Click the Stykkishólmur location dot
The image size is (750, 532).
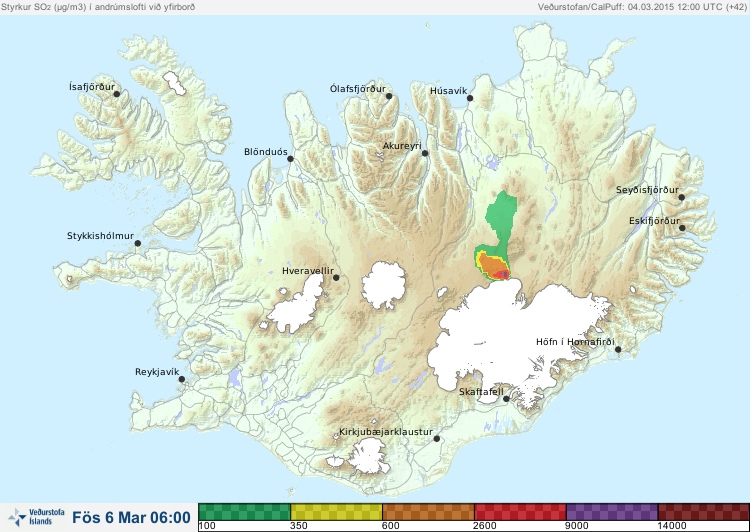click(x=138, y=244)
